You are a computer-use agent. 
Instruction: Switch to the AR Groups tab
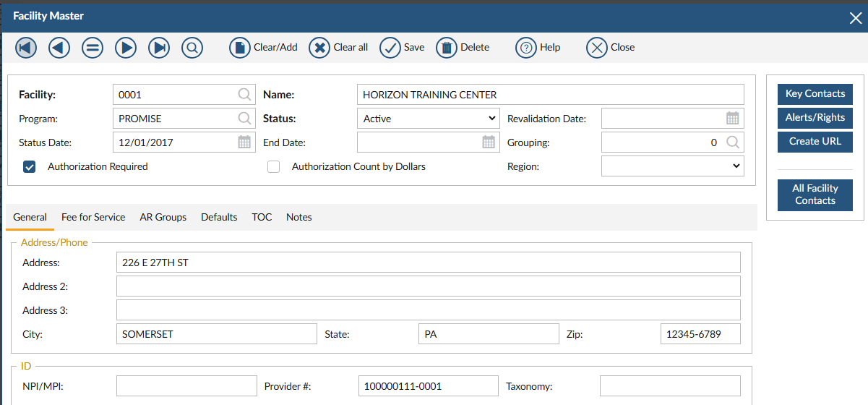coord(163,217)
